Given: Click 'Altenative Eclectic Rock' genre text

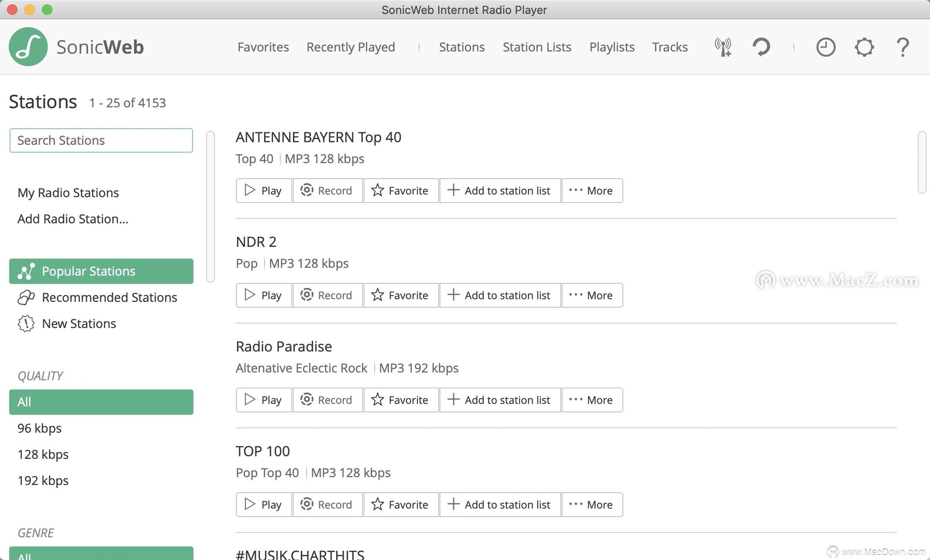Looking at the screenshot, I should (x=301, y=368).
